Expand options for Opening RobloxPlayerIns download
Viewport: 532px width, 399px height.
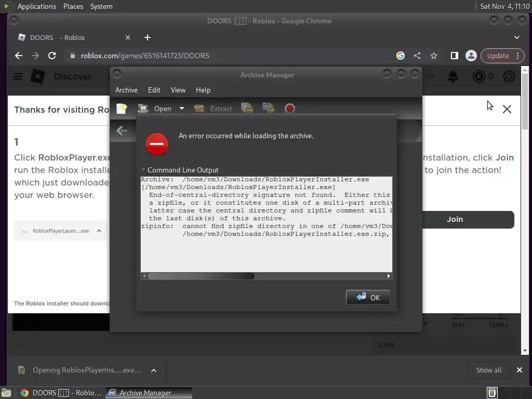[154, 370]
